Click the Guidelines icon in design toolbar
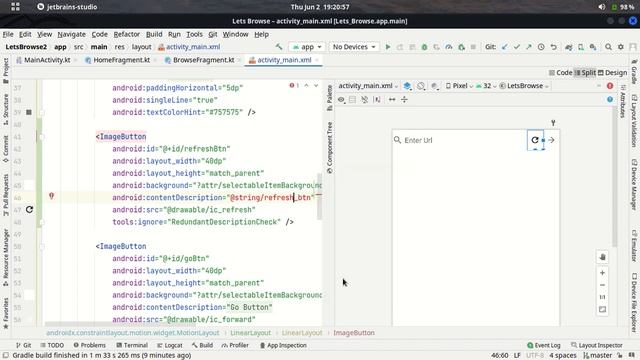Viewport: 640px width, 360px height. click(404, 99)
